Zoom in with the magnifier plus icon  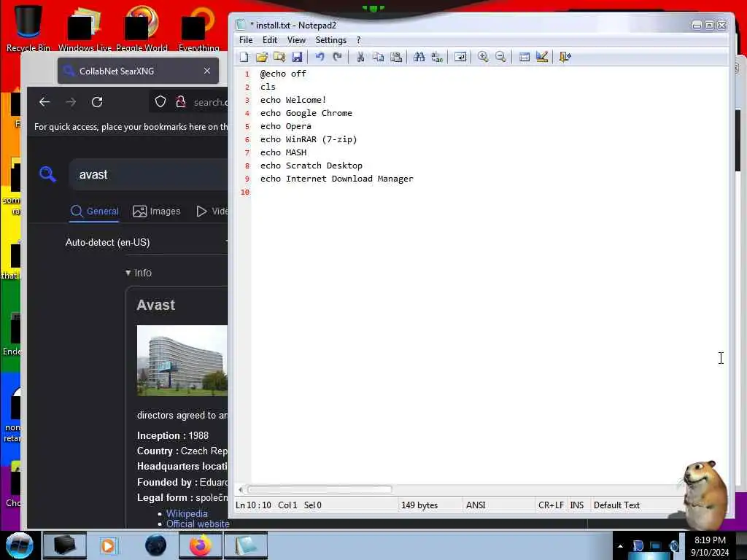[483, 57]
